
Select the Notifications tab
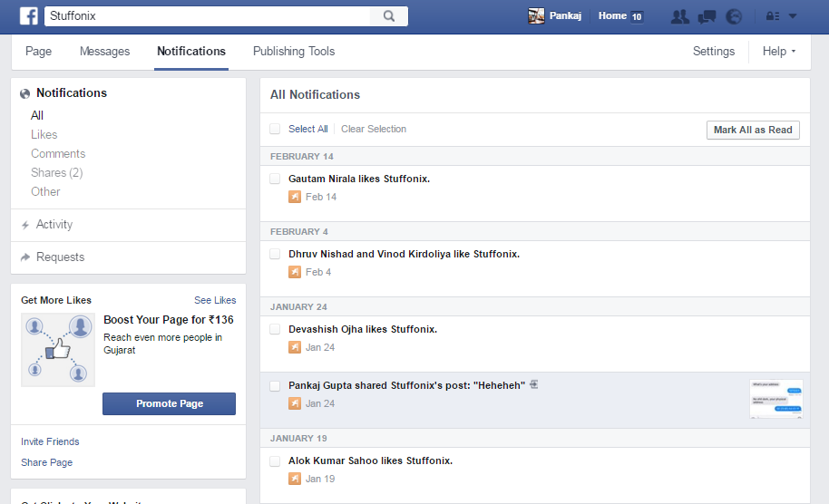pos(191,52)
